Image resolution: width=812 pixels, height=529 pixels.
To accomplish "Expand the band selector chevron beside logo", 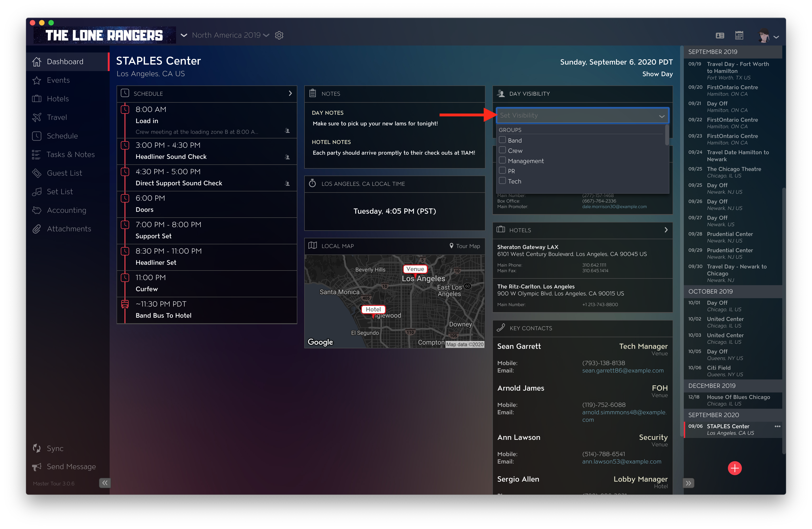I will coord(184,35).
